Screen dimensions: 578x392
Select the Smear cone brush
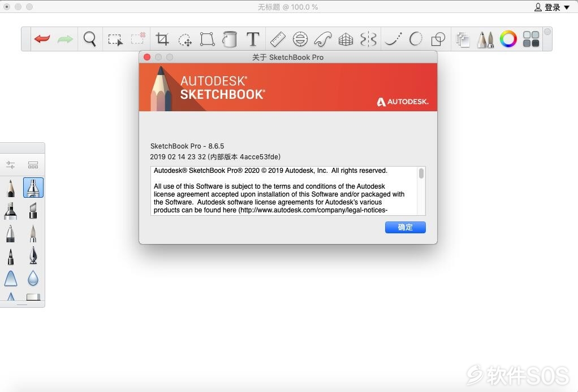(11, 278)
